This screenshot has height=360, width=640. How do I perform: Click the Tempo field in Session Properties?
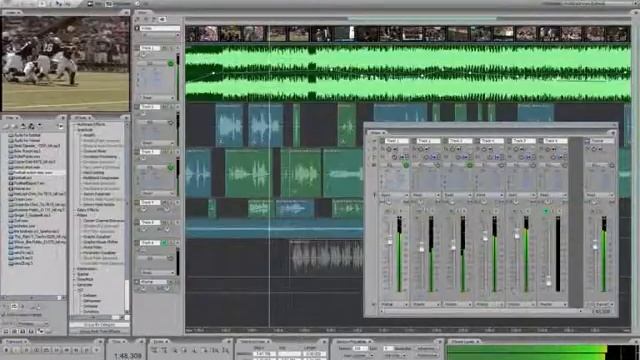(x=360, y=349)
